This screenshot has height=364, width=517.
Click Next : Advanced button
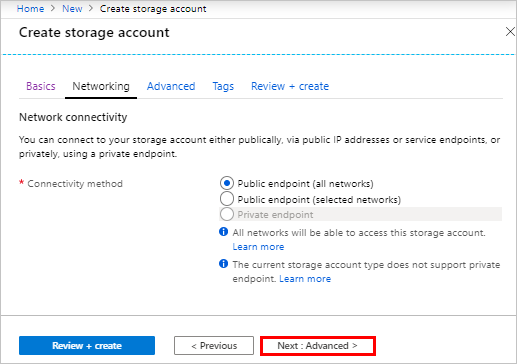(x=318, y=346)
